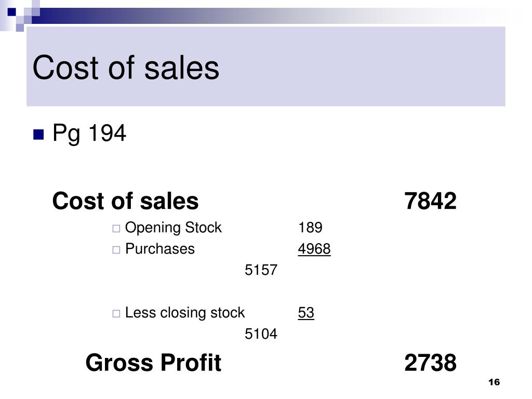Click the hollow bullet before Opening Stock
532x399 pixels.
[116, 229]
